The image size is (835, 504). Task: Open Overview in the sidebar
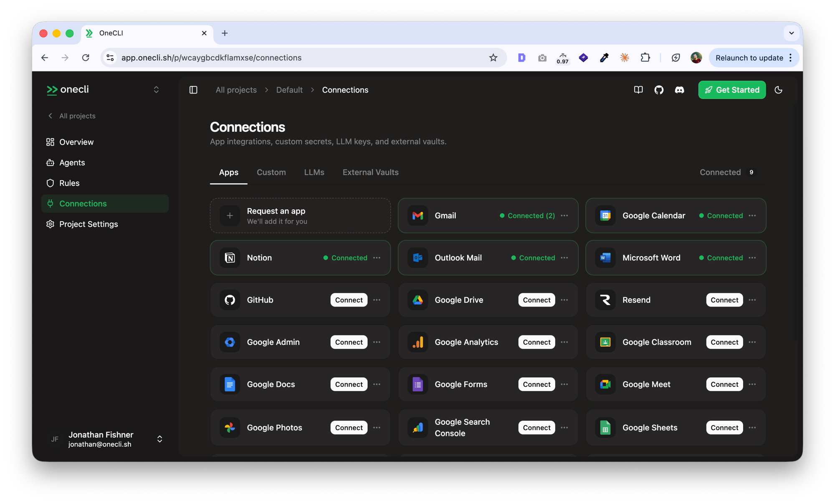pyautogui.click(x=105, y=142)
